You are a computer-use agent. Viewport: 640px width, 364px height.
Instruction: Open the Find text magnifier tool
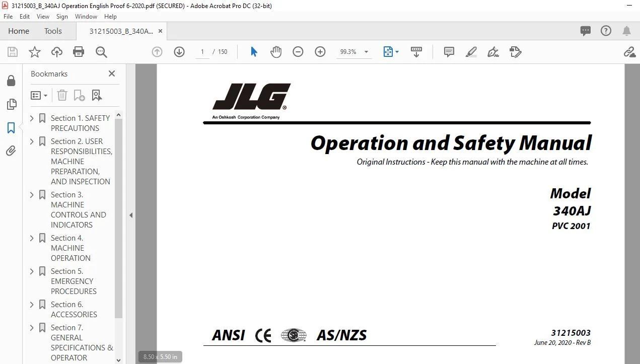101,52
